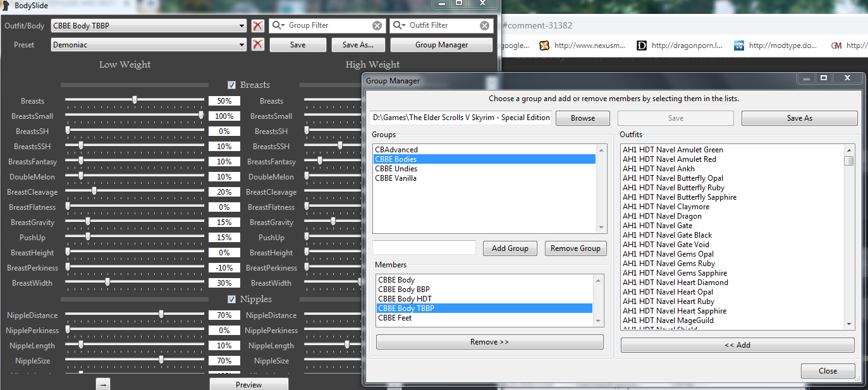The image size is (868, 390).
Task: Open the Outfit/Body dropdown showing CBBE Body TBBP
Action: [149, 26]
